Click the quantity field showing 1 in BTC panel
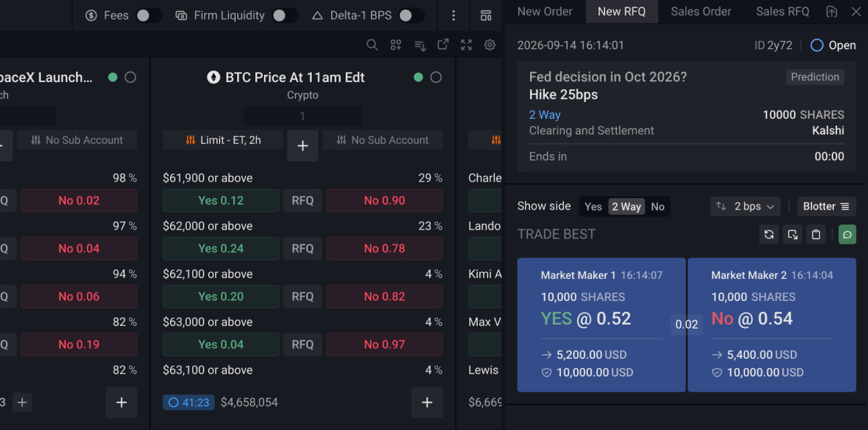Screen dimensions: 868x430 point(302,116)
